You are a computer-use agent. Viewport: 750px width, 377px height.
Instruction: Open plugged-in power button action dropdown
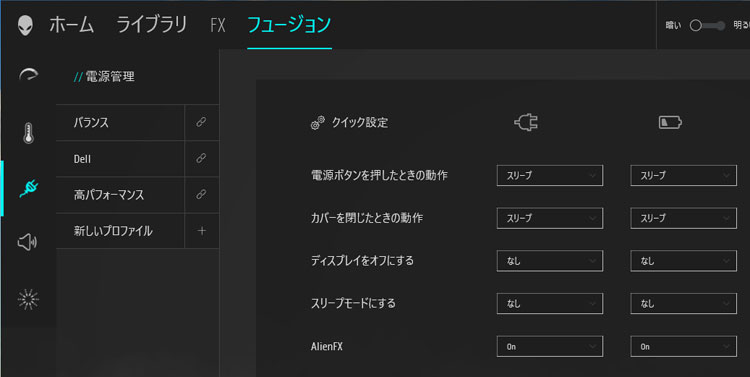pyautogui.click(x=550, y=176)
